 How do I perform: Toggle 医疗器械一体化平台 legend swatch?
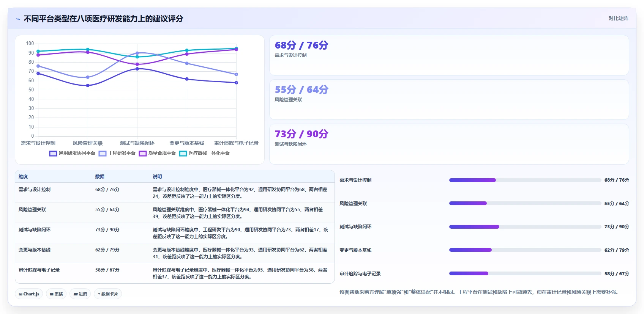point(183,154)
